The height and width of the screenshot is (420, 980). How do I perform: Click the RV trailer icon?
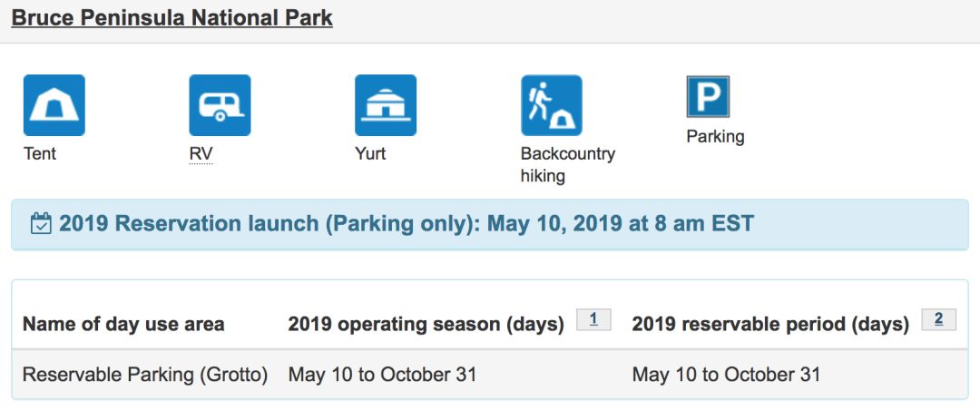coord(220,105)
